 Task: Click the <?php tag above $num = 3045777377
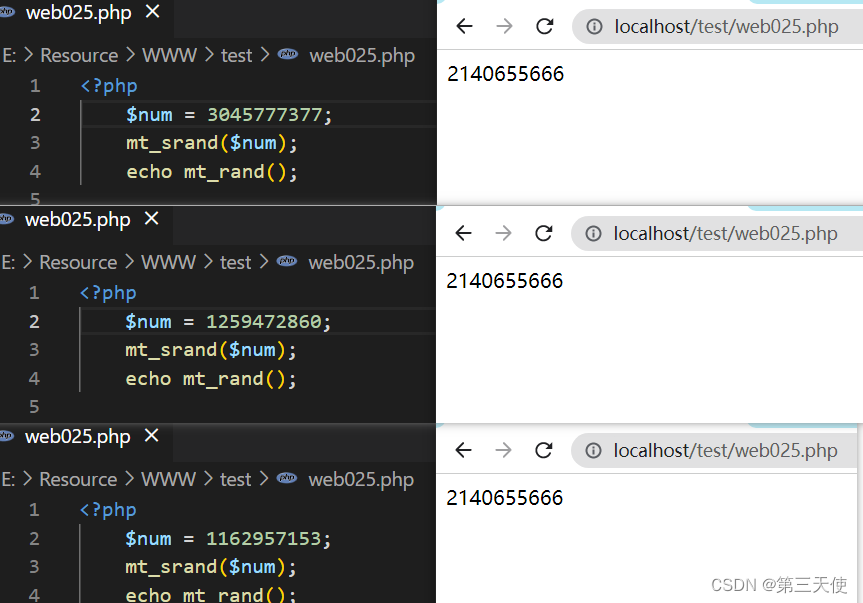109,86
